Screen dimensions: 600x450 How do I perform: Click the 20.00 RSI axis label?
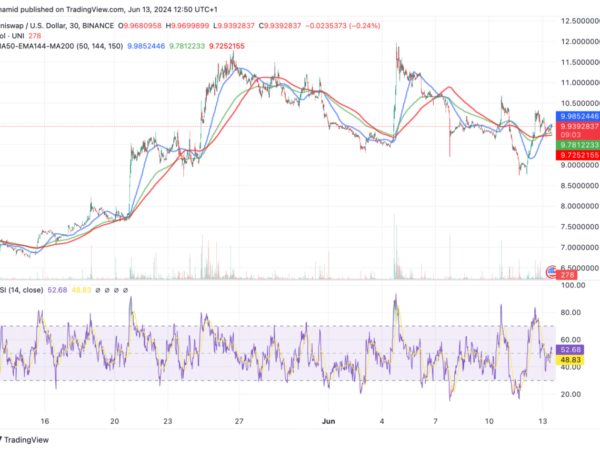click(x=571, y=395)
